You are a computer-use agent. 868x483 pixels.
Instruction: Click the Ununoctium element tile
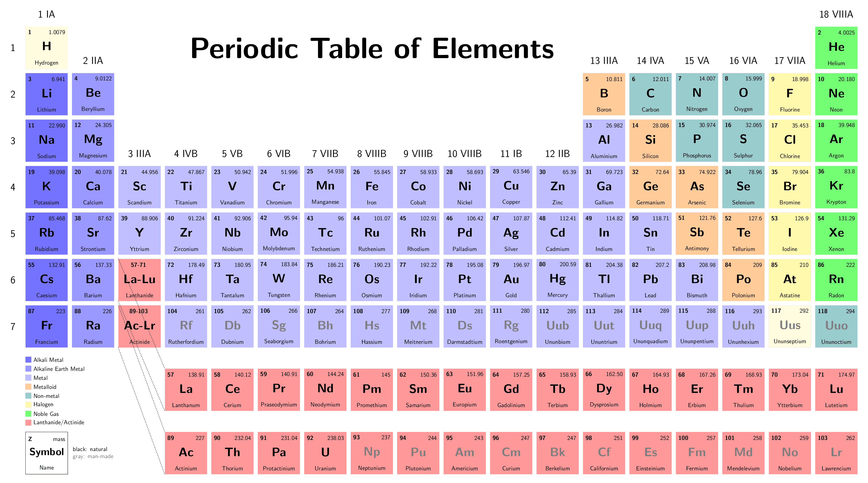pyautogui.click(x=836, y=326)
